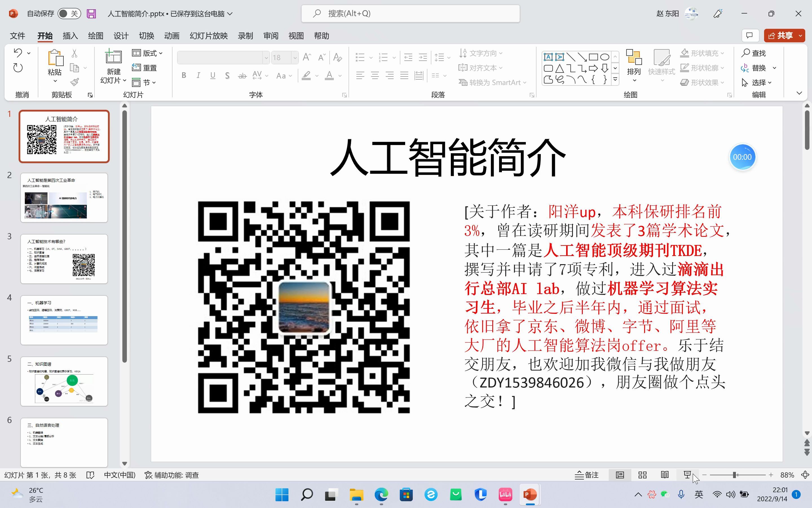Click Normal view icon in status bar
This screenshot has height=508, width=812.
click(x=620, y=475)
